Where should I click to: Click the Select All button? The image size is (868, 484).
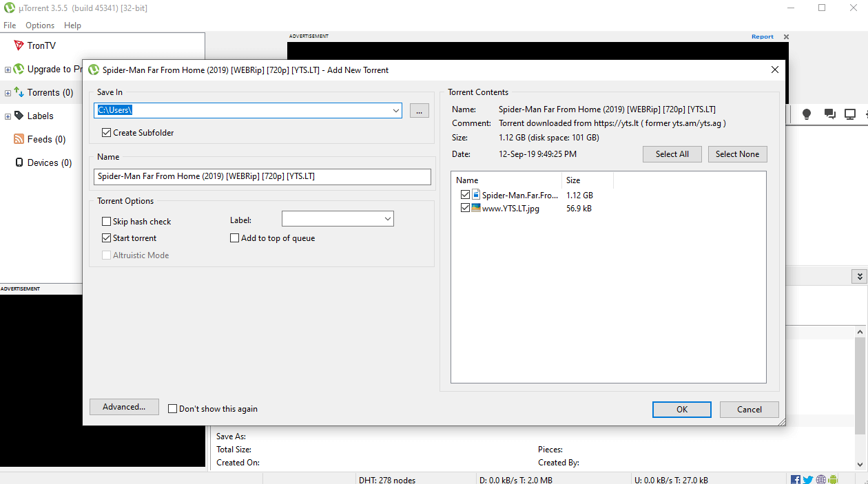[672, 154]
